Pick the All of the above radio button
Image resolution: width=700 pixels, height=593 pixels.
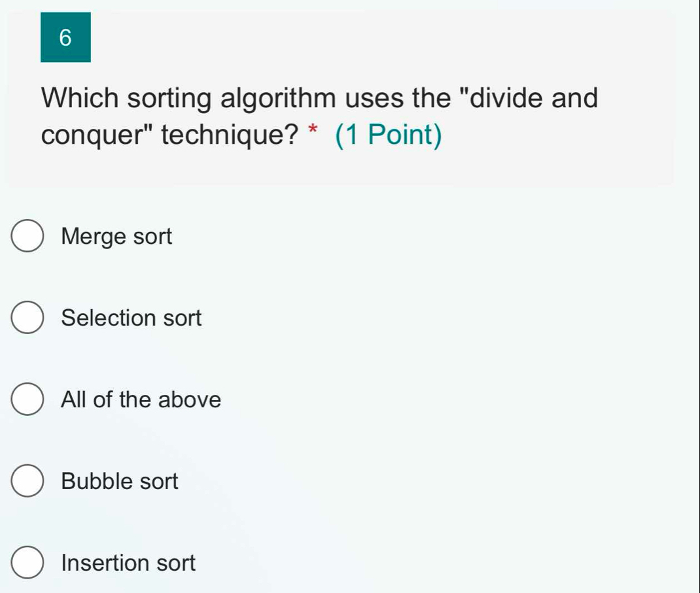click(27, 399)
